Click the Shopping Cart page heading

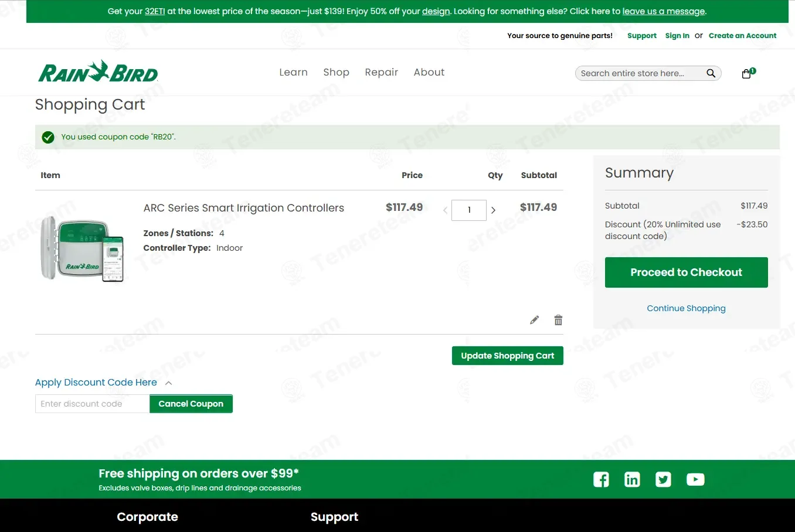pos(90,104)
